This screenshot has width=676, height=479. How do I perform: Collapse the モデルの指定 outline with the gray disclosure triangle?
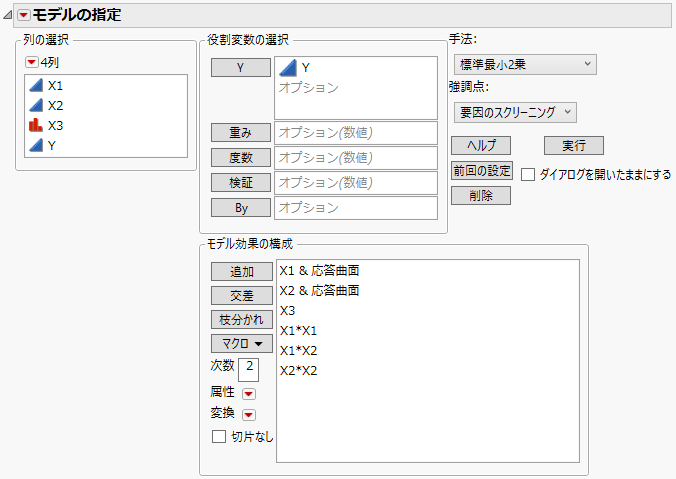point(7,16)
